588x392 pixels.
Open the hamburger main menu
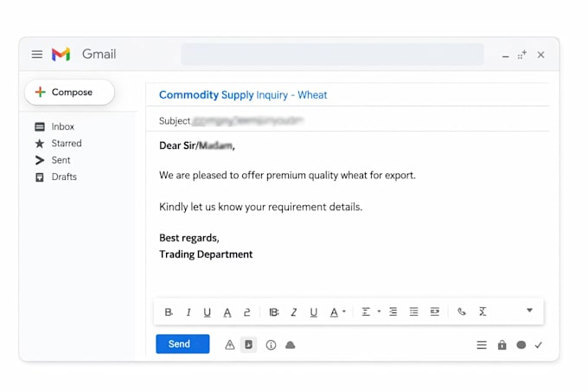(x=36, y=55)
